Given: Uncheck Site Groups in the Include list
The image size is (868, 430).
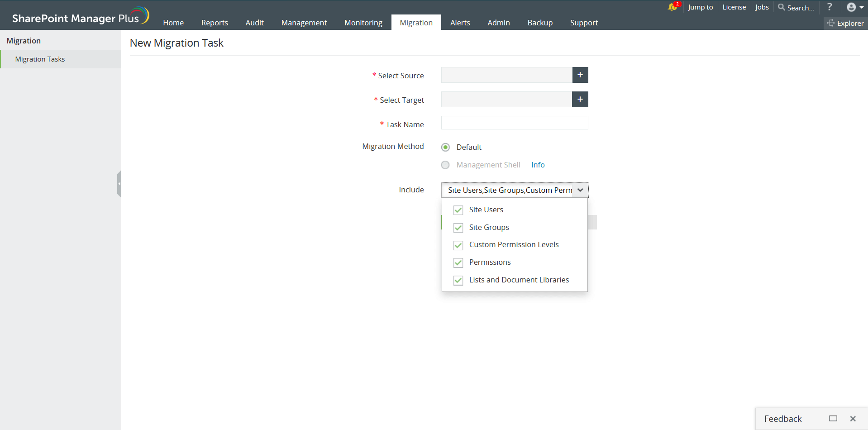Looking at the screenshot, I should pos(458,227).
